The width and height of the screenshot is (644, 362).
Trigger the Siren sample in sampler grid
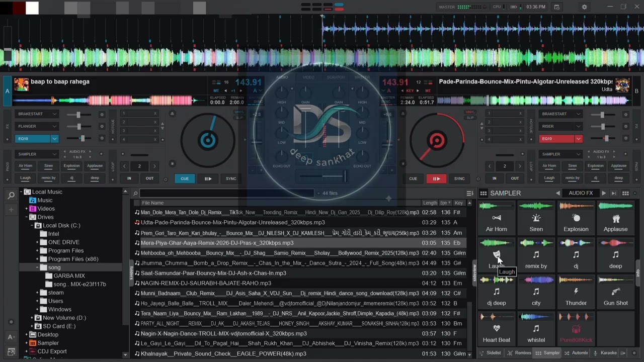[x=536, y=218]
